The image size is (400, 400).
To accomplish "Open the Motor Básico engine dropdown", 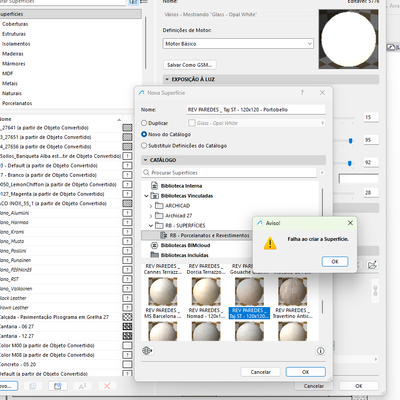I will pos(238,44).
